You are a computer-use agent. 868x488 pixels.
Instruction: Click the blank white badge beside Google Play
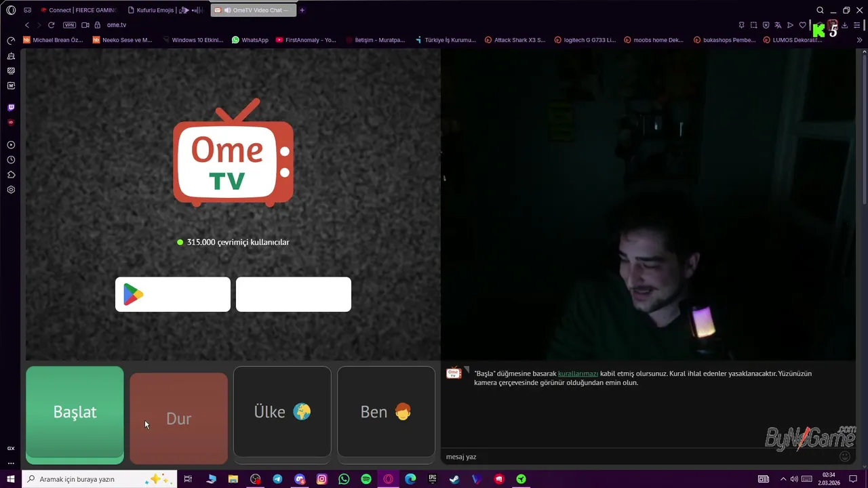(x=294, y=294)
